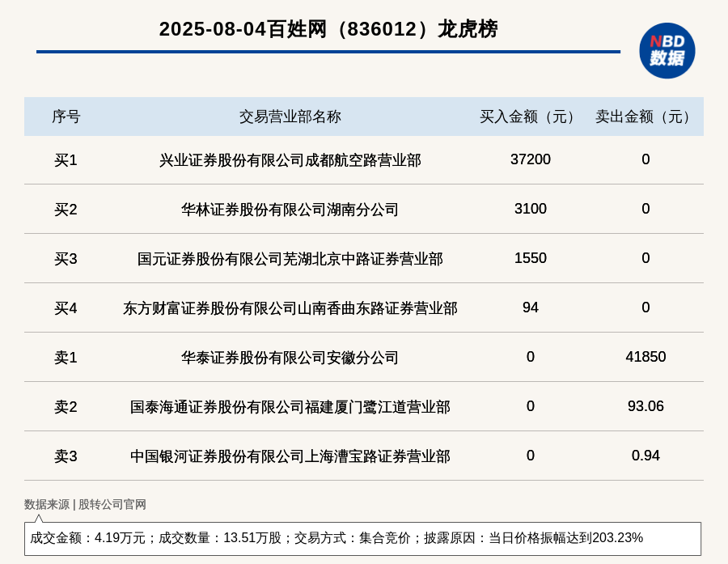Click the 卖2 row label
Image resolution: width=728 pixels, height=564 pixels.
(66, 406)
